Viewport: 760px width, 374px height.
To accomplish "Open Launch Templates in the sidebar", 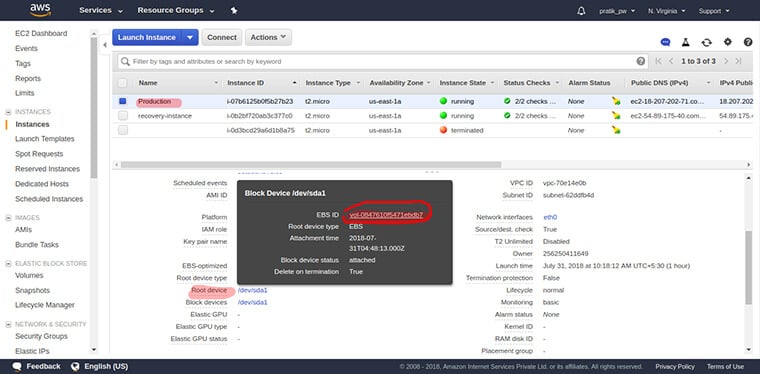I will click(45, 139).
